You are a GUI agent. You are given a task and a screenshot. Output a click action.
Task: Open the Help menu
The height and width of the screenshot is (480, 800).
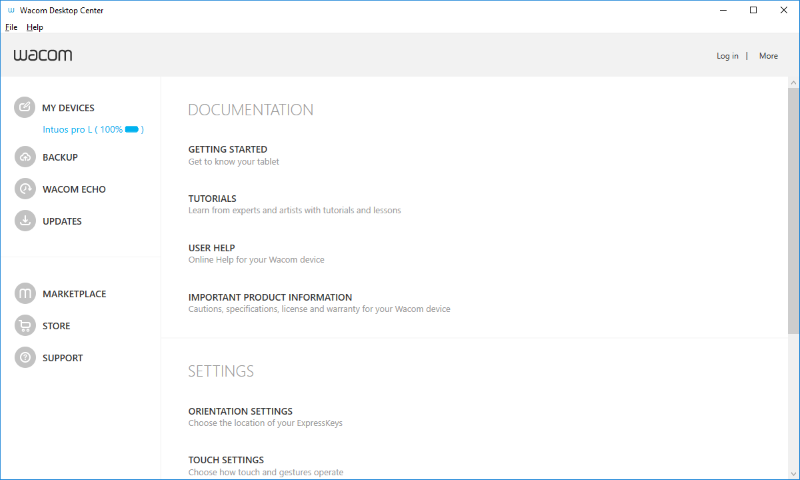(35, 27)
